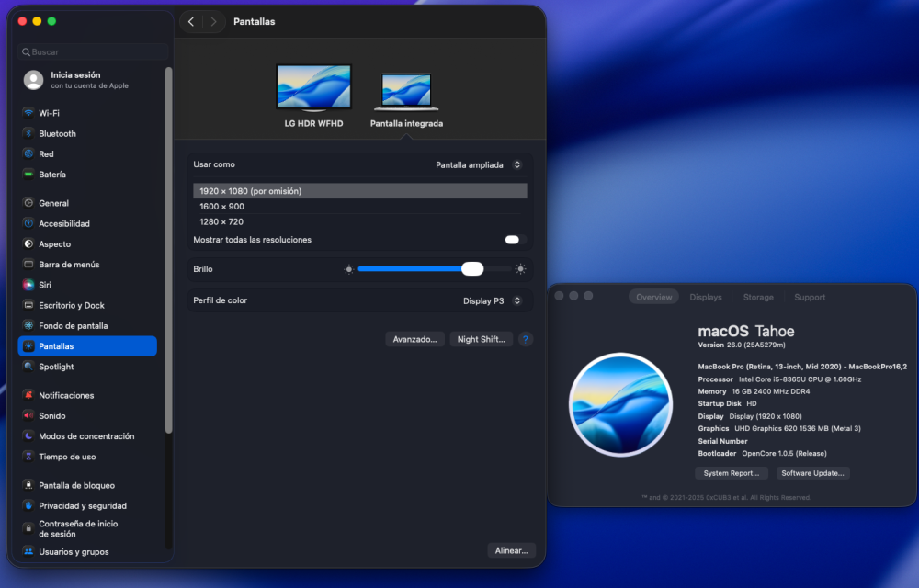Toggle Mostrar todas las resoluciones switch
Screen dimensions: 919x588
click(515, 240)
